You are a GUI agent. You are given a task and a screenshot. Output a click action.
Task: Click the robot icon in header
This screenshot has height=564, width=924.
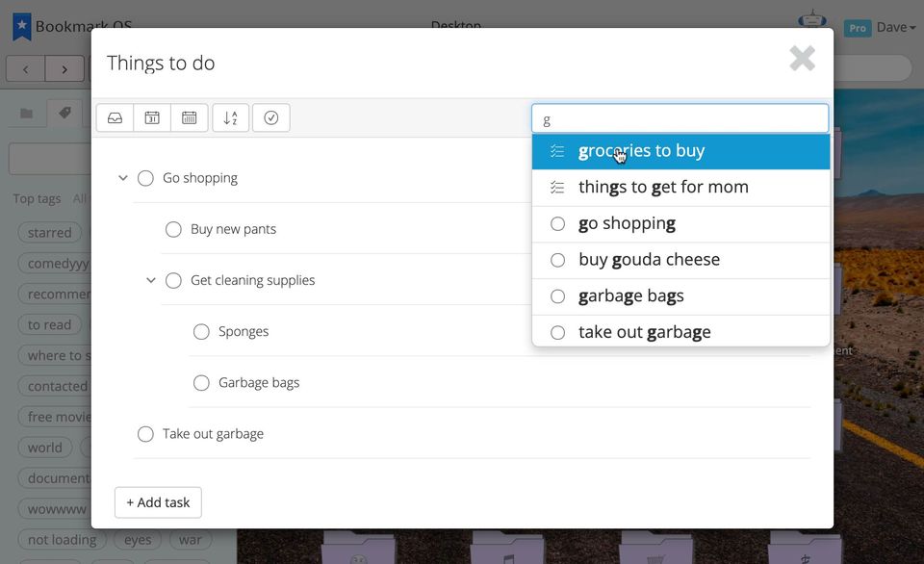812,20
